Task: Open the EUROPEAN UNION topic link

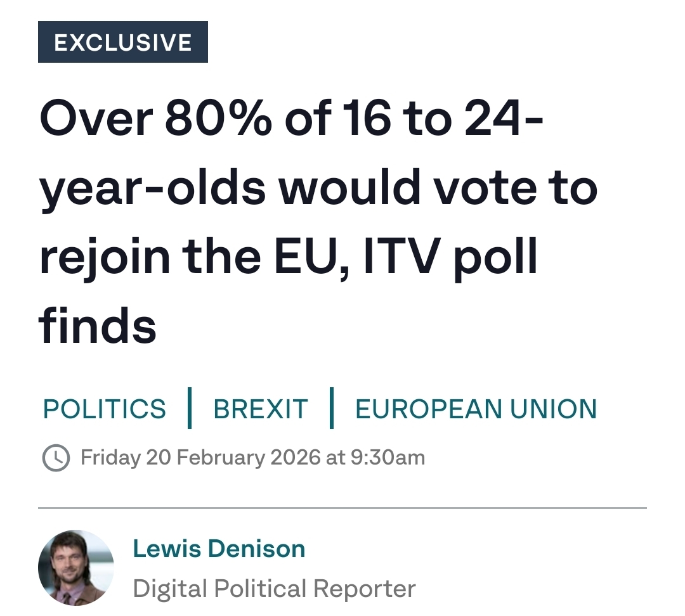Action: coord(476,409)
